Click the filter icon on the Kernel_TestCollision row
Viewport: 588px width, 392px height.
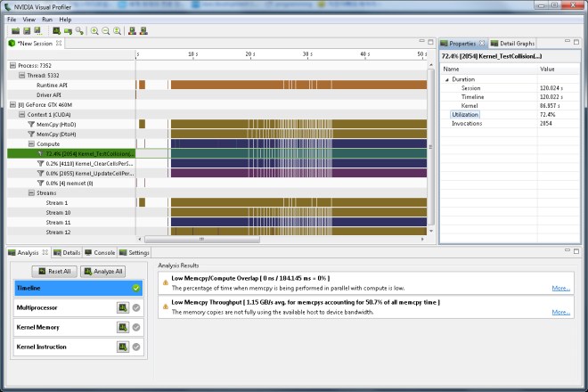coord(40,154)
